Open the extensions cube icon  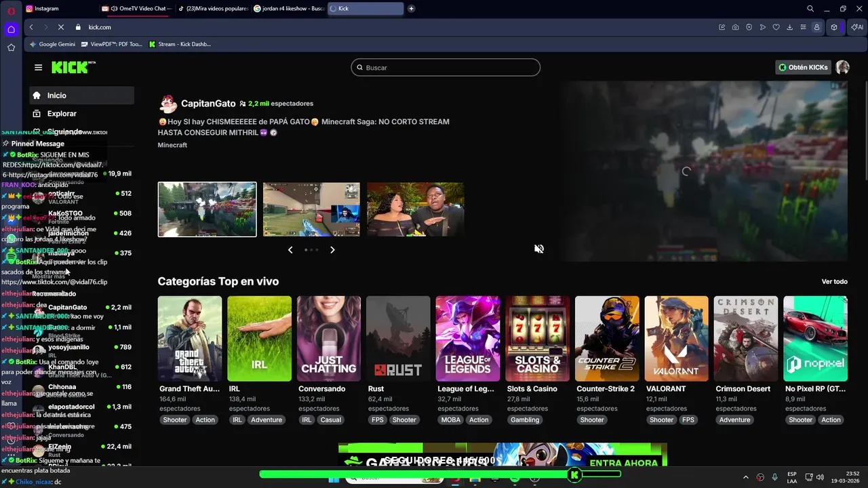(x=834, y=27)
